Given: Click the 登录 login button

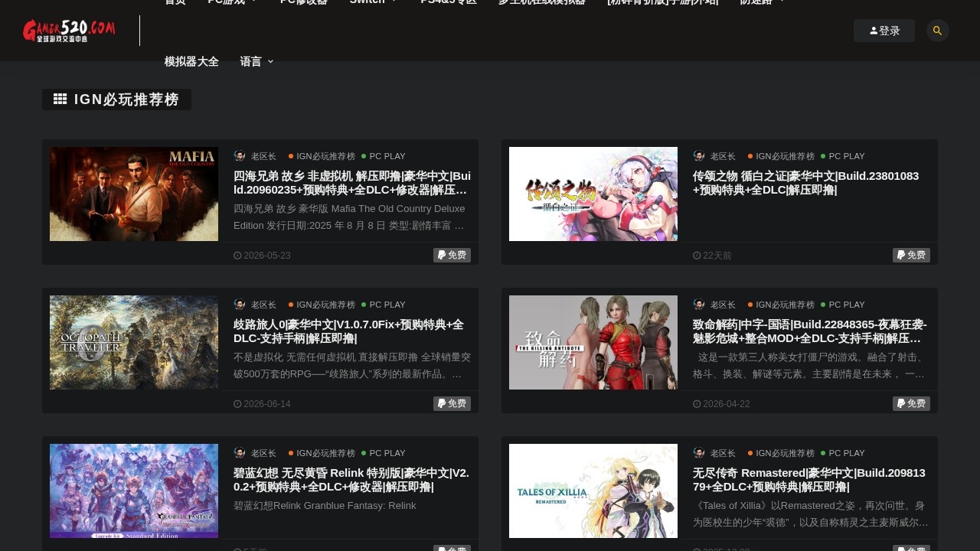Looking at the screenshot, I should tap(884, 31).
